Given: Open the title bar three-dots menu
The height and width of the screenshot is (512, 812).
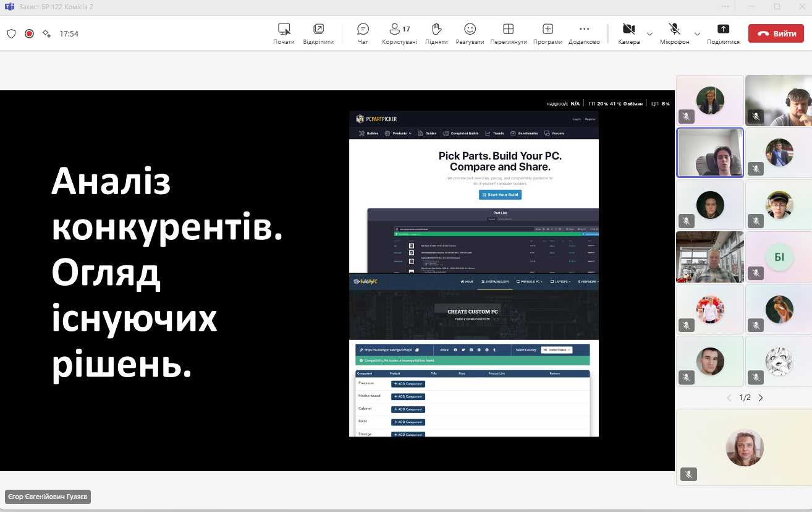Looking at the screenshot, I should [x=725, y=6].
